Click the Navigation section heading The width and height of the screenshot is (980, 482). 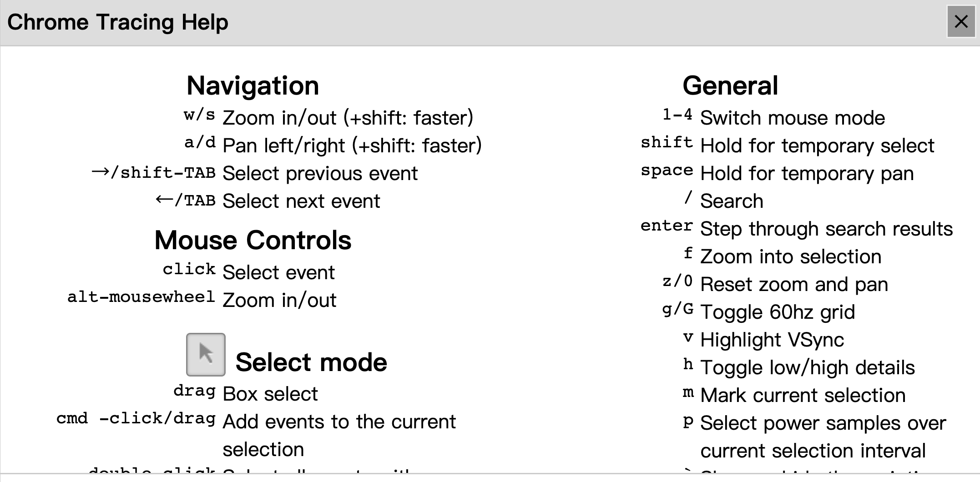pos(253,86)
